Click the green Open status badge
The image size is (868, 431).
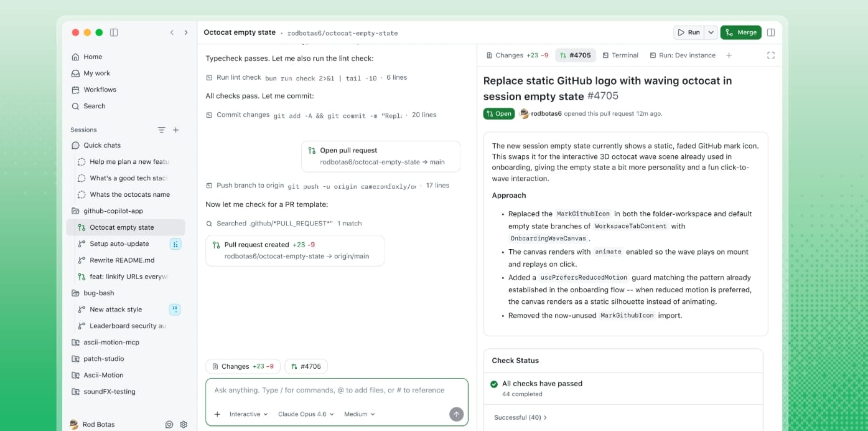[x=498, y=113]
